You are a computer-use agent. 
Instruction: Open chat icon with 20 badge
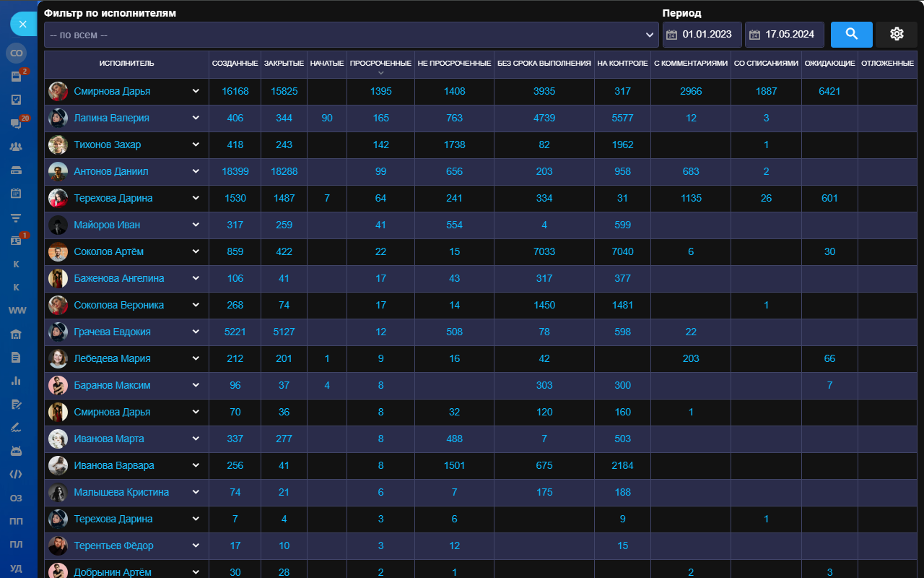(16, 124)
